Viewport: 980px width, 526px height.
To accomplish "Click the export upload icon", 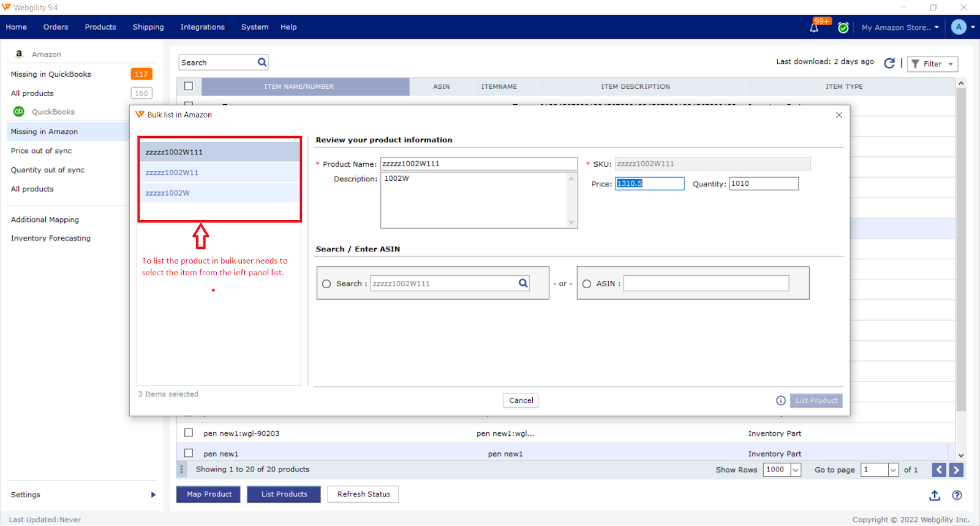I will tap(935, 495).
